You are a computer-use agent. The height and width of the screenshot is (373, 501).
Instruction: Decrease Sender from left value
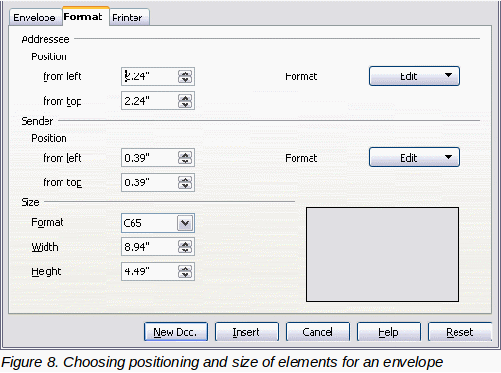click(x=185, y=161)
